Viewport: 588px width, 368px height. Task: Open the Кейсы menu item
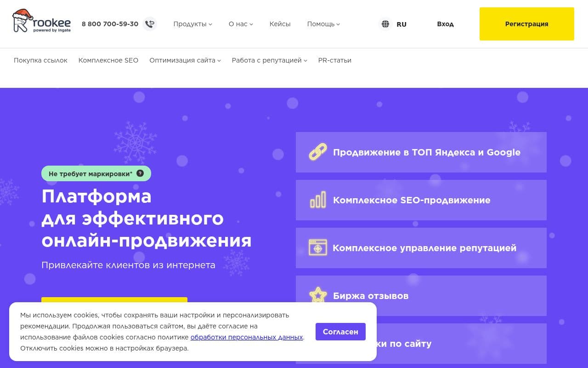(x=280, y=24)
